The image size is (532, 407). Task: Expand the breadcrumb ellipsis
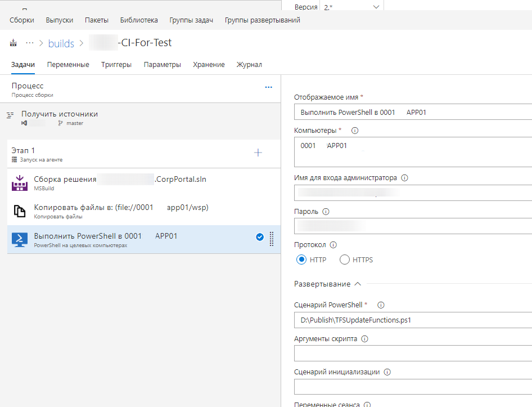30,43
